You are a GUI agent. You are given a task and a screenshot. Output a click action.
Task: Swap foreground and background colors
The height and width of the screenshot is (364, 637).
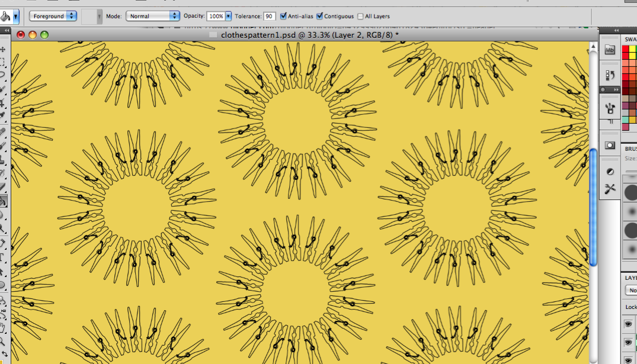5,354
